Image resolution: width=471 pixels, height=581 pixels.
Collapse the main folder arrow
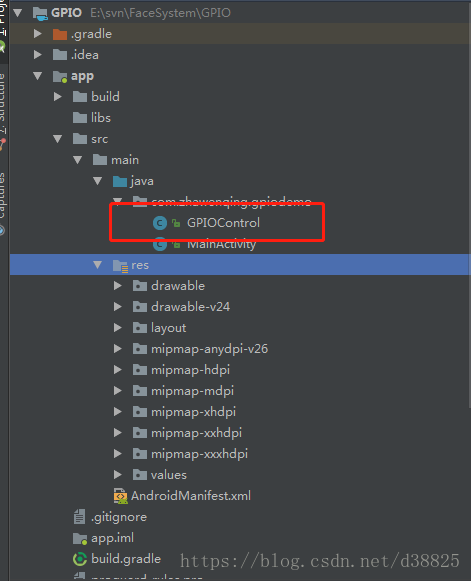[x=77, y=160]
